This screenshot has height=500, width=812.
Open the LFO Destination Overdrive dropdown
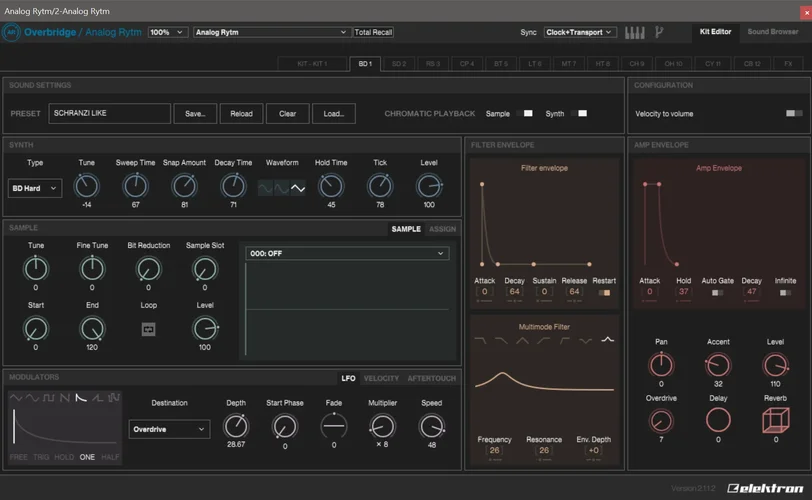coord(169,429)
